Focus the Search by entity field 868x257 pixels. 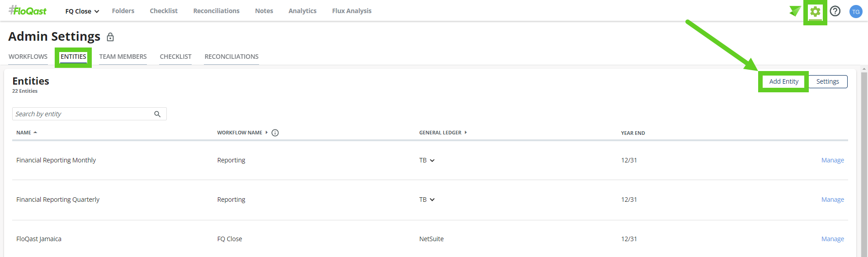[x=89, y=114]
